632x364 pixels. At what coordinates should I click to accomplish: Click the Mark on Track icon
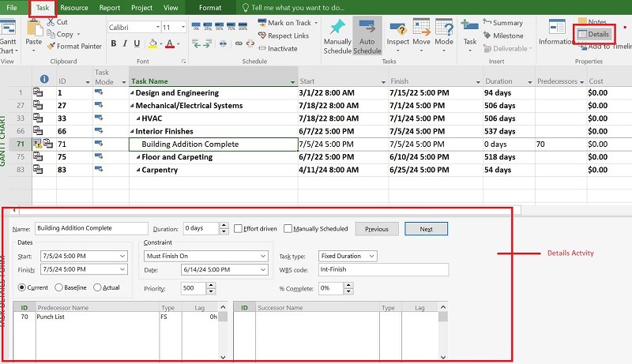click(262, 23)
